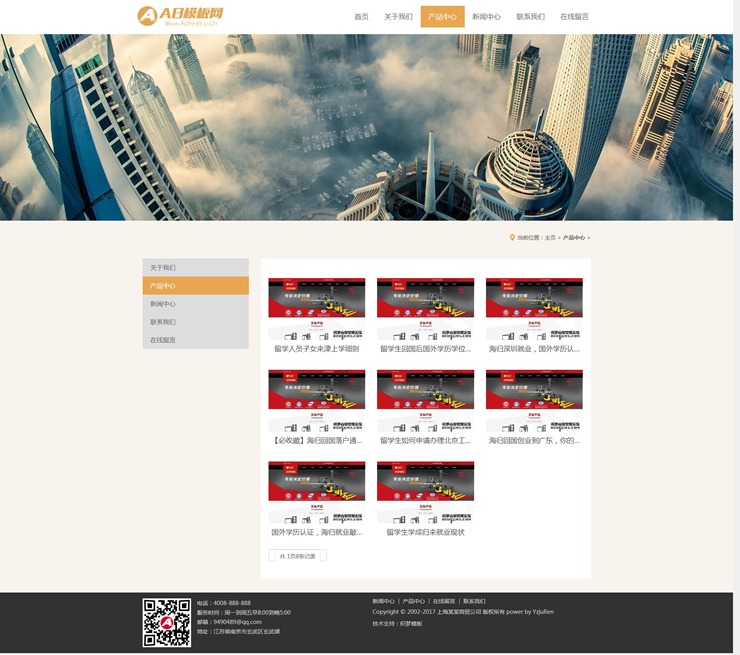Click the 主页 breadcrumb link

550,238
